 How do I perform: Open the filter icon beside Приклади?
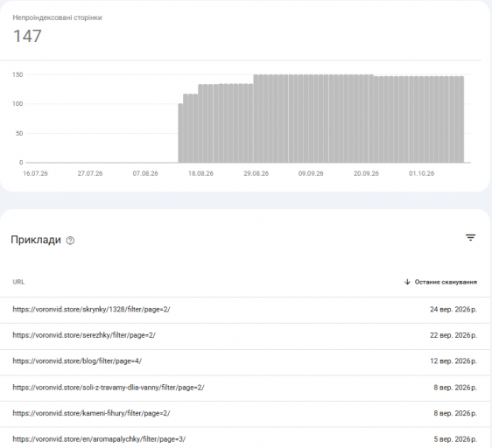click(470, 237)
